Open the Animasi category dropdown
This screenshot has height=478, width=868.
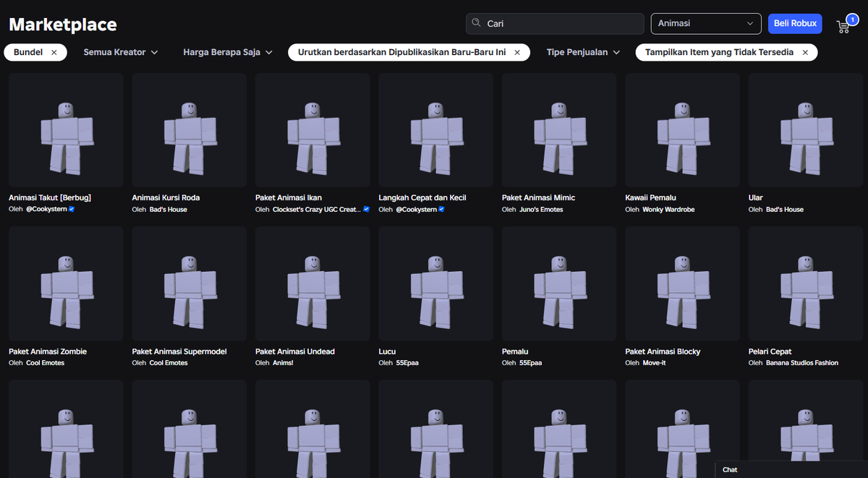[706, 23]
